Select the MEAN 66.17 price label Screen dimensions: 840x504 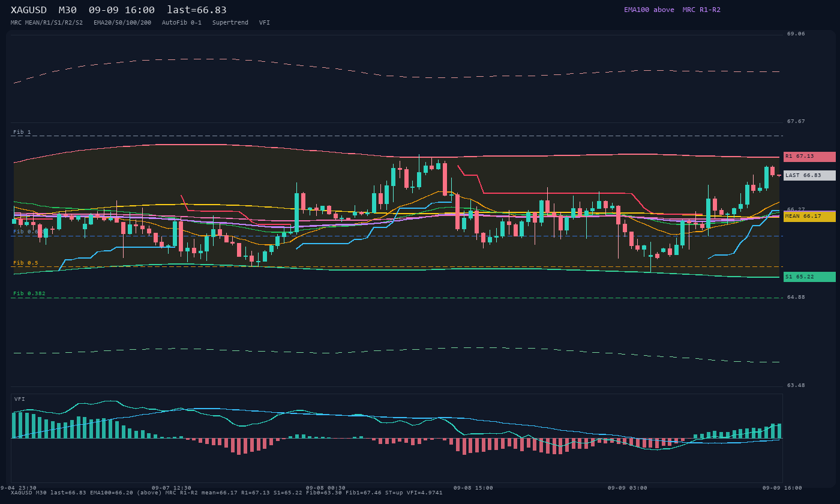(809, 217)
